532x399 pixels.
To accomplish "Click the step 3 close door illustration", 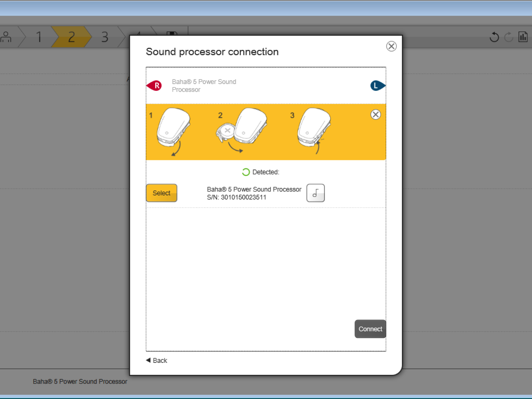I will 314,131.
